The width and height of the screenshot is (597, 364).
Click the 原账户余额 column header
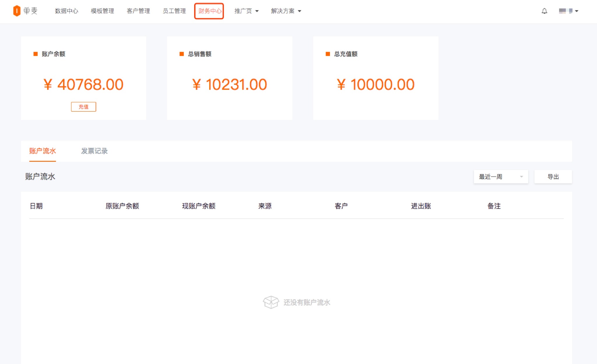(122, 206)
